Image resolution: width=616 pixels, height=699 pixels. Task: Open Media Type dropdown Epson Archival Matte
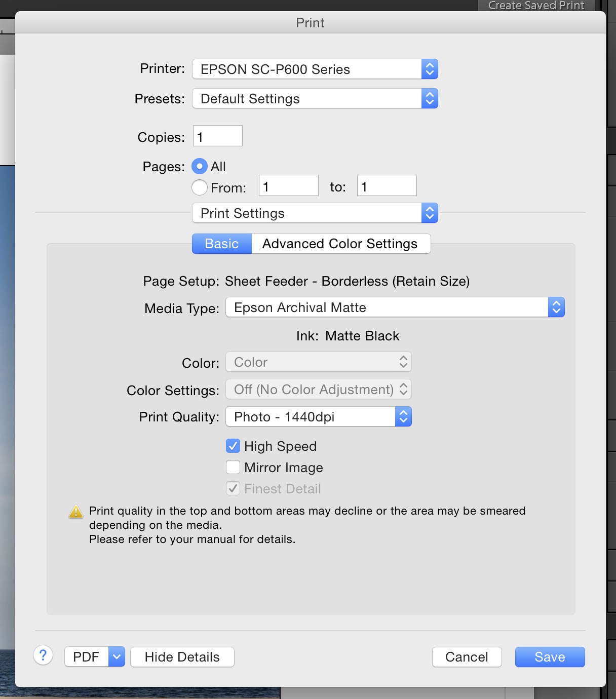395,307
